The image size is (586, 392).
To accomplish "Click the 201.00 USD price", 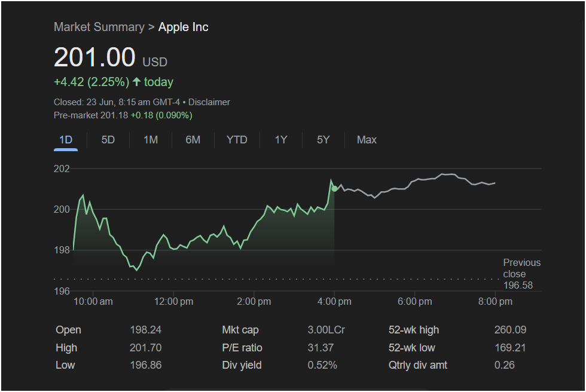I will [x=111, y=57].
